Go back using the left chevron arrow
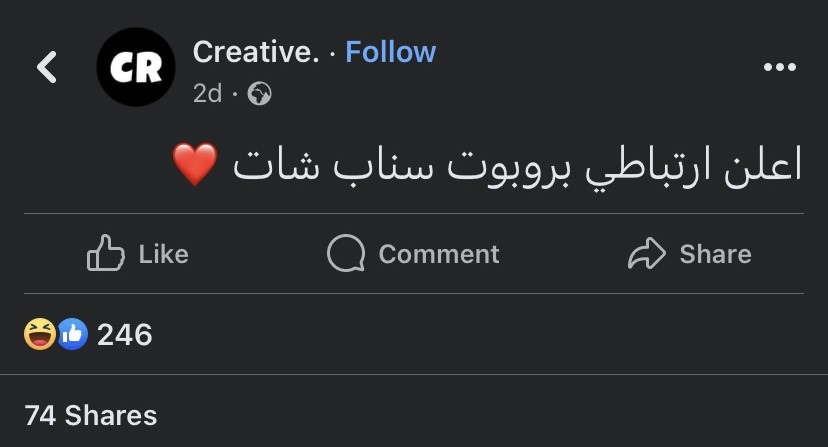828x447 pixels. 46,67
